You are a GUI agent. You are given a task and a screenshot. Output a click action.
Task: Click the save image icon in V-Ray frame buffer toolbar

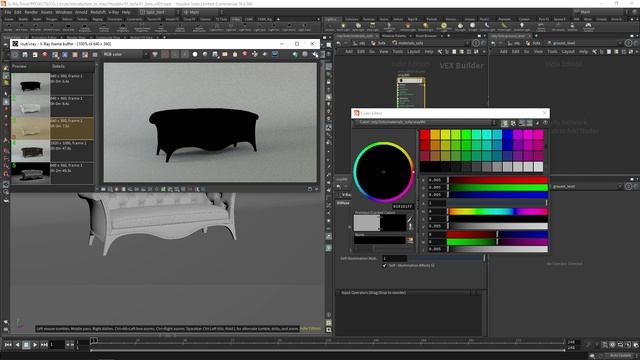point(25,54)
